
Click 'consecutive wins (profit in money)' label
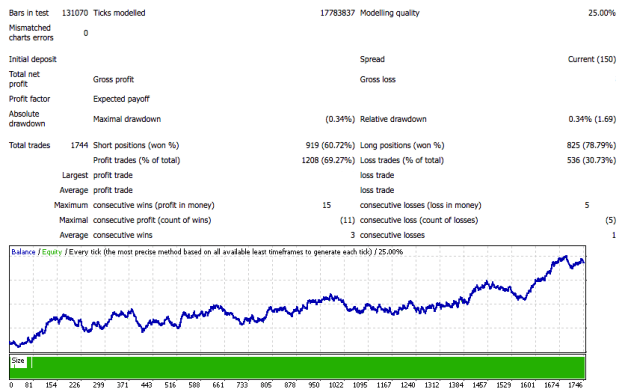[x=154, y=205]
